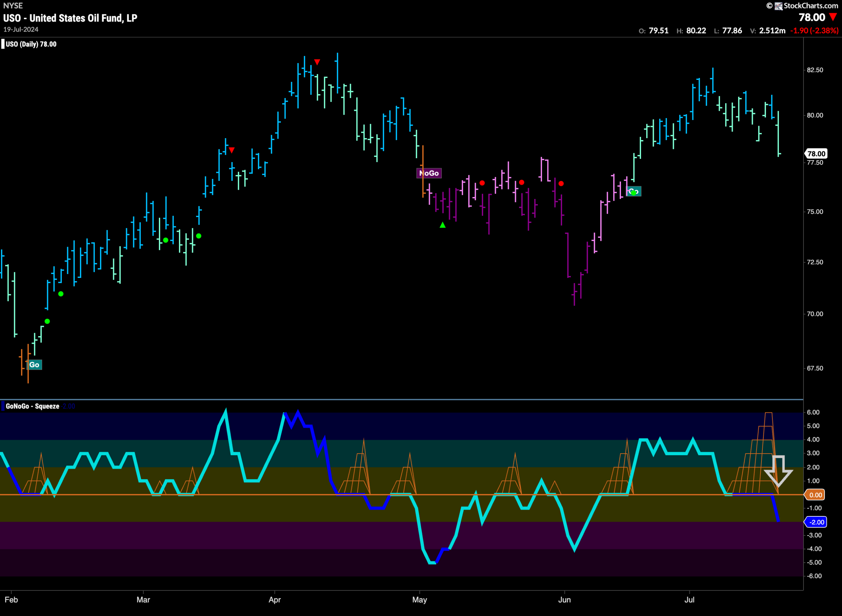842x616 pixels.
Task: Click the StockCharts.com logo
Action: pyautogui.click(x=803, y=6)
